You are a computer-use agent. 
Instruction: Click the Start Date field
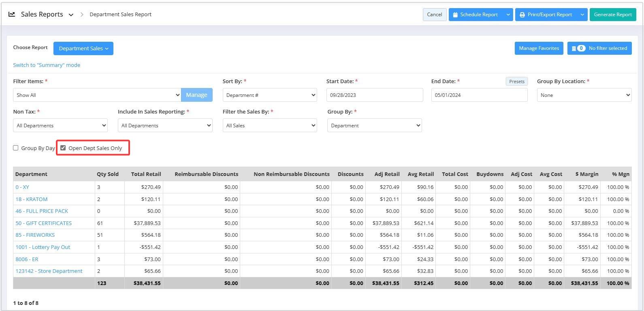375,95
